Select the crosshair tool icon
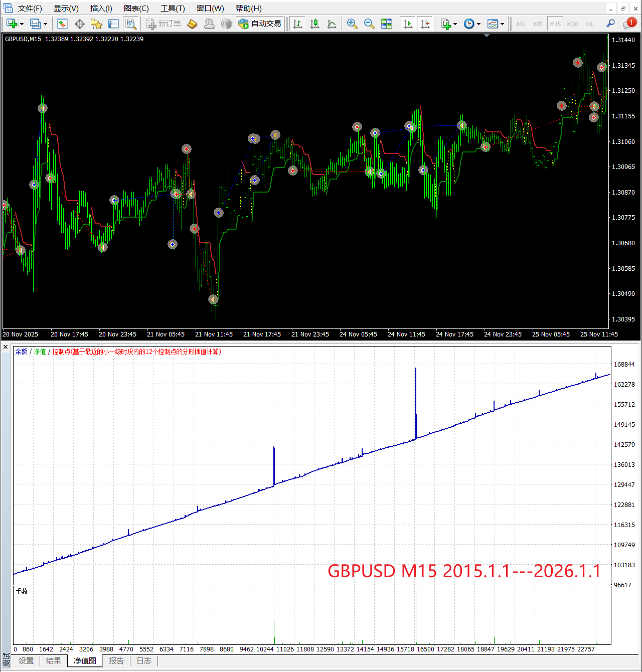This screenshot has width=642, height=672. coord(79,24)
